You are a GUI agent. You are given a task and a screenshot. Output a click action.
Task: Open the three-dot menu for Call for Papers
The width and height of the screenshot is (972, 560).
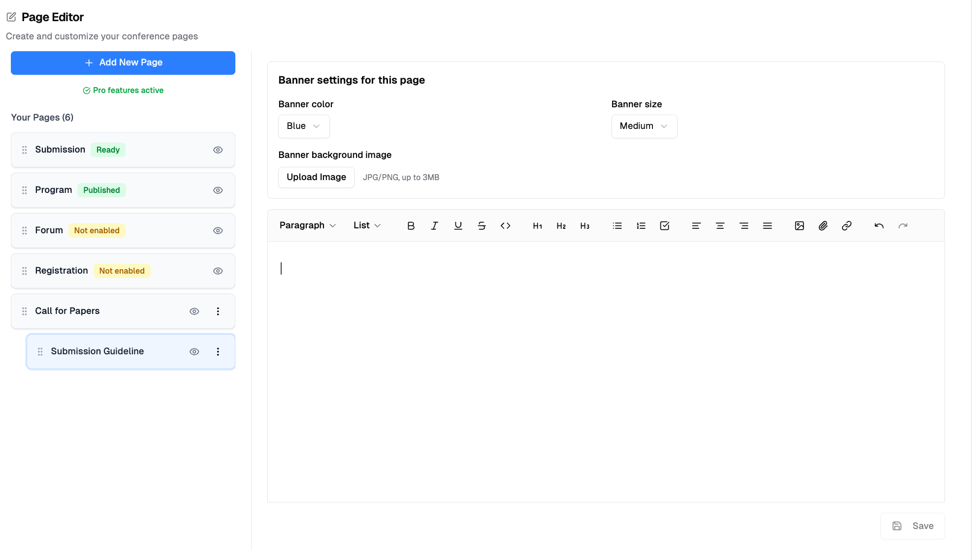click(x=218, y=311)
